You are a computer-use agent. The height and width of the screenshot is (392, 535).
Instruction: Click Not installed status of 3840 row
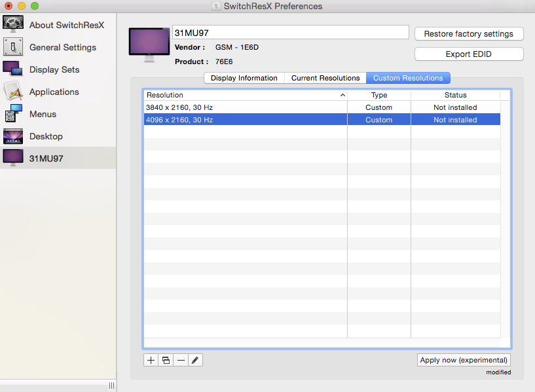pos(456,107)
